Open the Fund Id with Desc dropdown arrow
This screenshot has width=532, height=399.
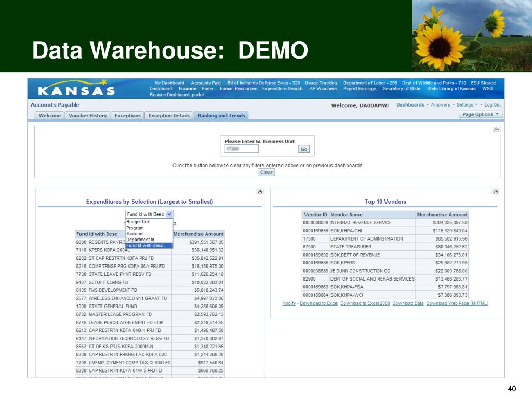[x=169, y=214]
